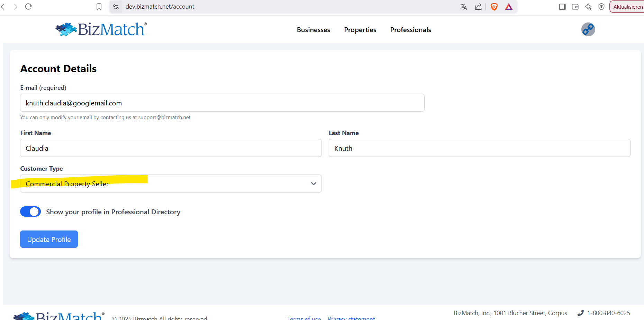
Task: Click the BizMatch logo in header
Action: (x=101, y=29)
